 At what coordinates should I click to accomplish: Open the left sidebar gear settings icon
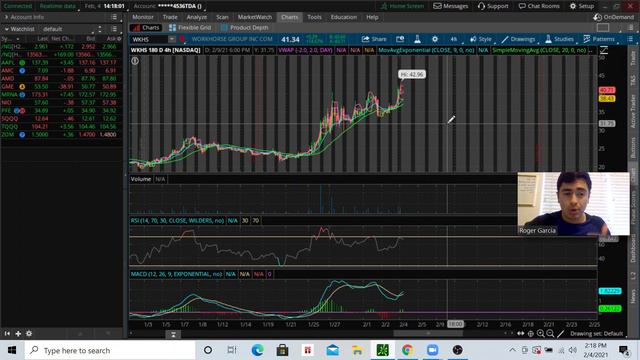[29, 333]
